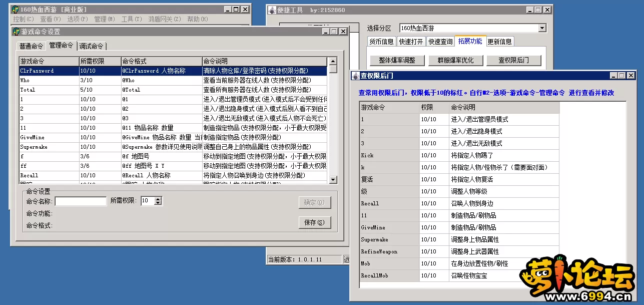Select the f 地图号 command row
This screenshot has height=305, width=644.
[x=174, y=156]
